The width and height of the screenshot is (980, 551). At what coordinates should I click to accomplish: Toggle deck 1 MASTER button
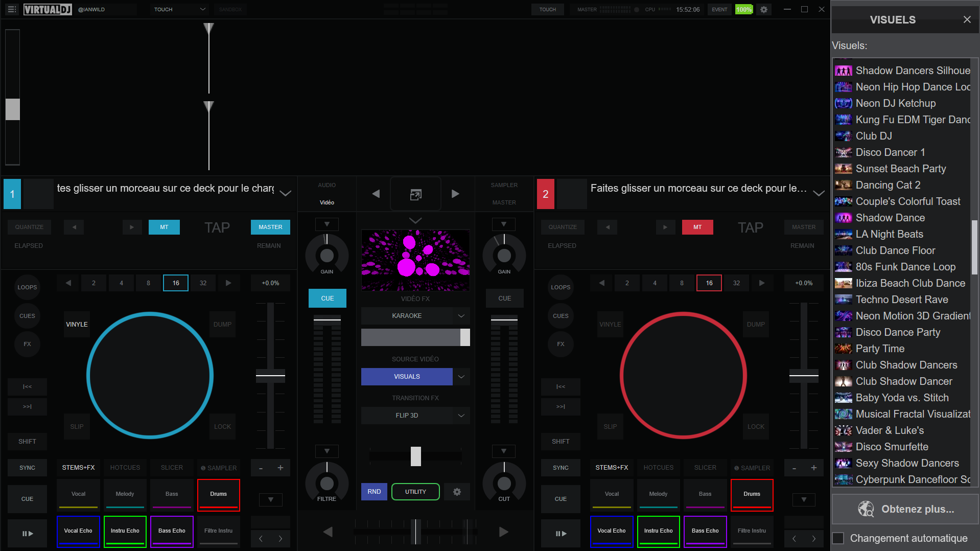[270, 227]
